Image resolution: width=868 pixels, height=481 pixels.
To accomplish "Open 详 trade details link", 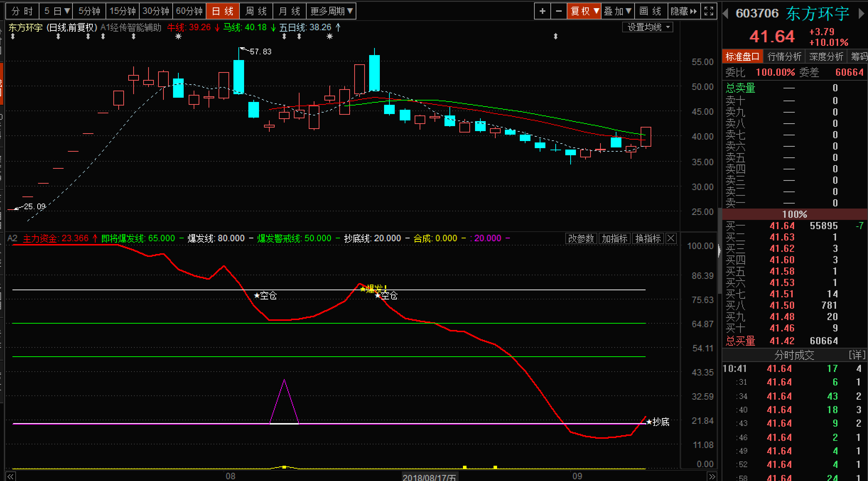I will pos(857,355).
